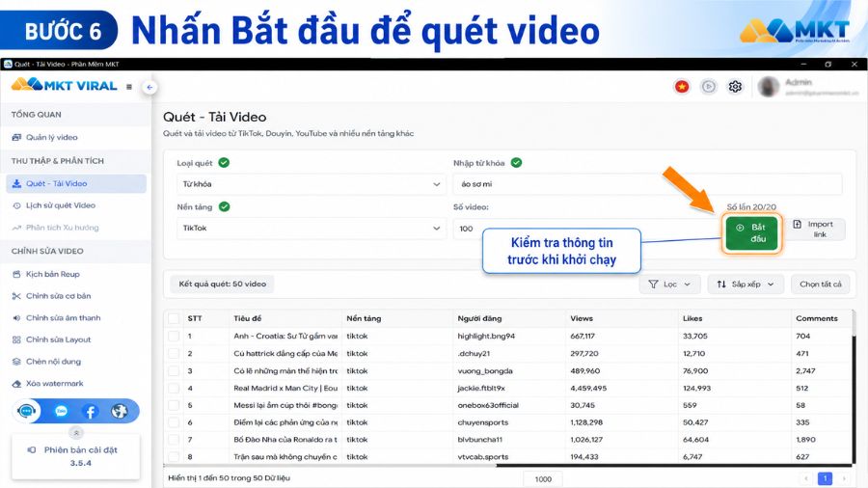Click views value 4,459,495
The width and height of the screenshot is (868, 488).
588,389
